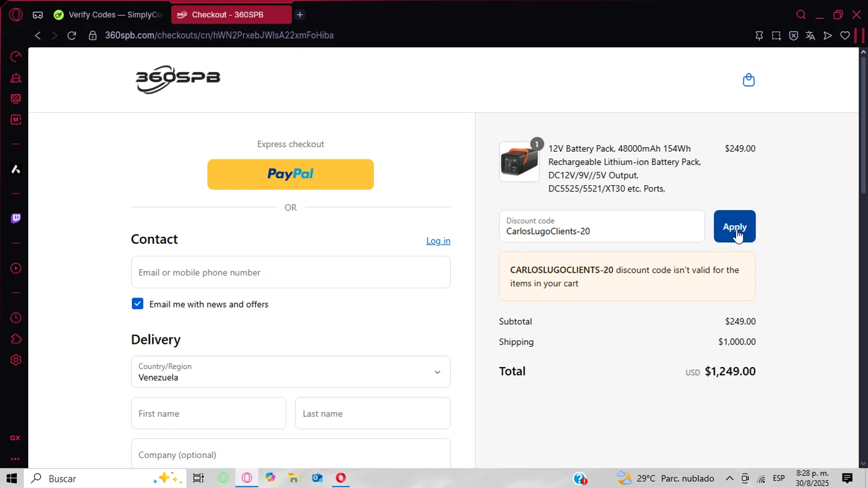Image resolution: width=868 pixels, height=488 pixels.
Task: Open the Windows Start menu
Action: pyautogui.click(x=12, y=478)
